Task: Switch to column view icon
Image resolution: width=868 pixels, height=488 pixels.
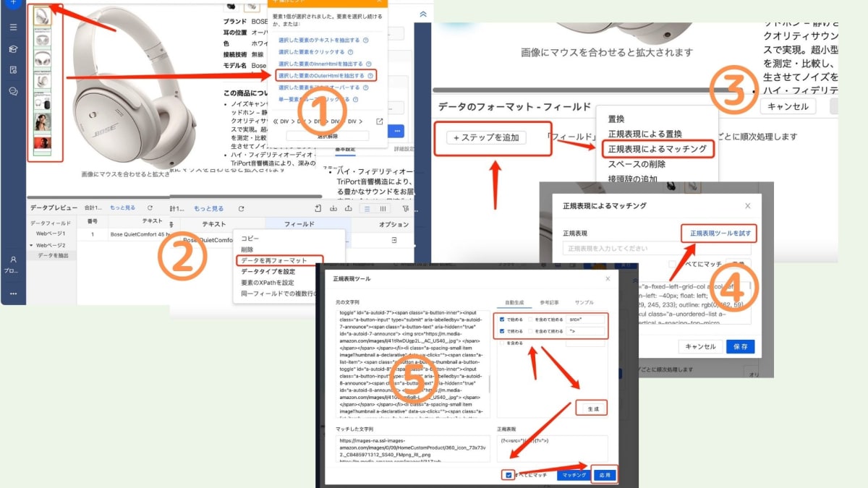Action: tap(383, 208)
